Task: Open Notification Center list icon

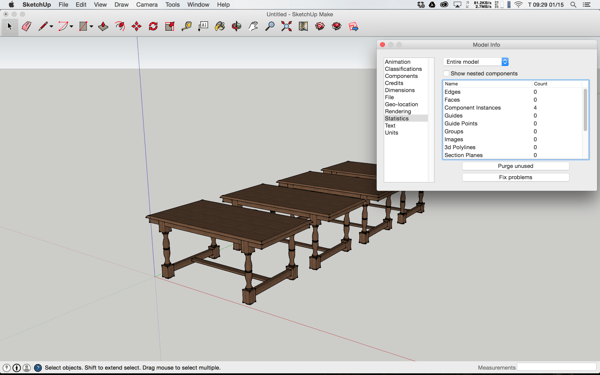Action: pos(586,5)
